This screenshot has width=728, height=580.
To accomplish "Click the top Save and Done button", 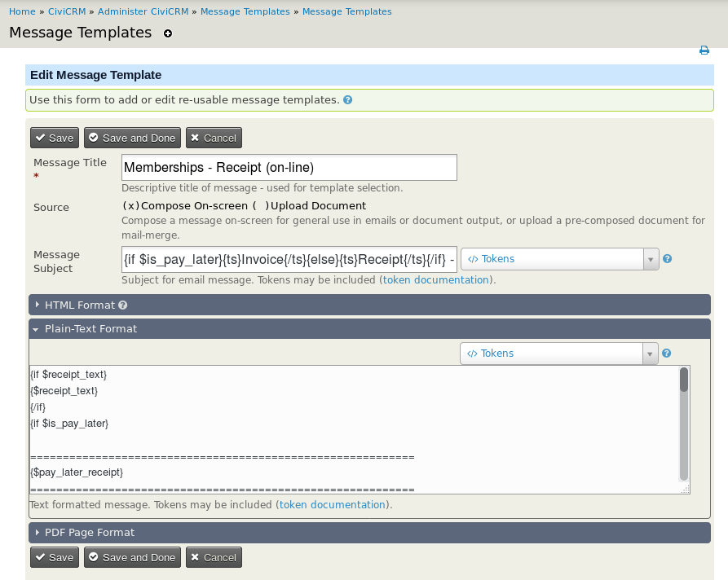I will (x=132, y=138).
